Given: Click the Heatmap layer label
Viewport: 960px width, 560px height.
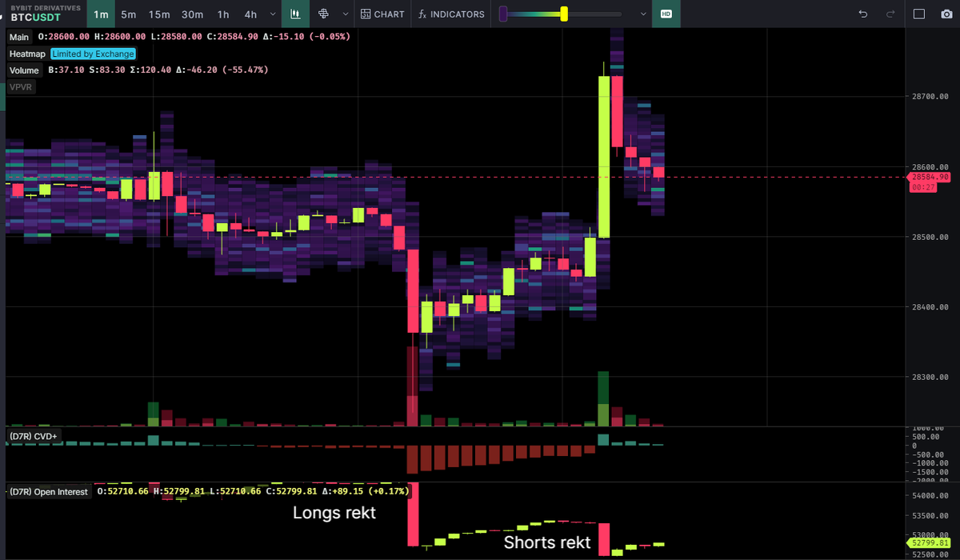Looking at the screenshot, I should coord(27,54).
